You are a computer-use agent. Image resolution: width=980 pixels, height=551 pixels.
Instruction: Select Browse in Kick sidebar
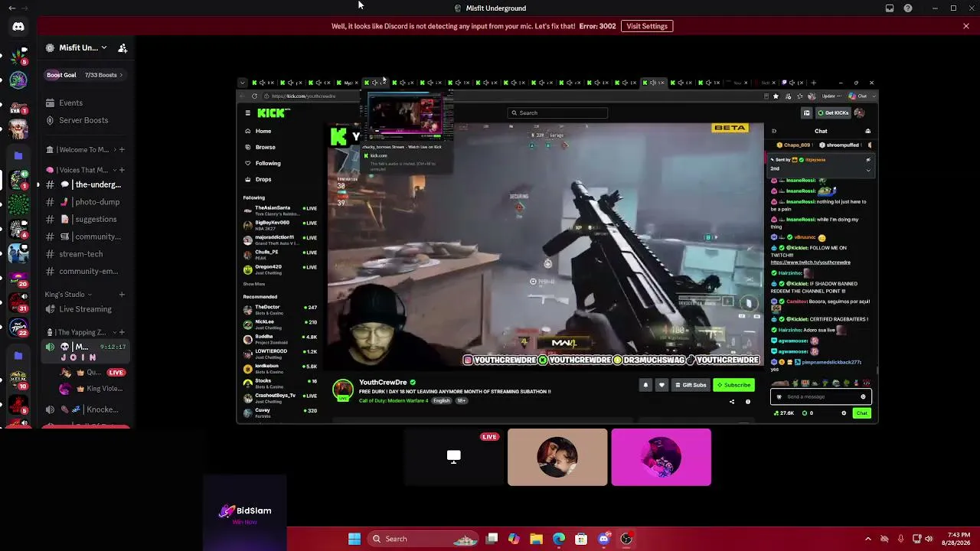click(x=265, y=147)
